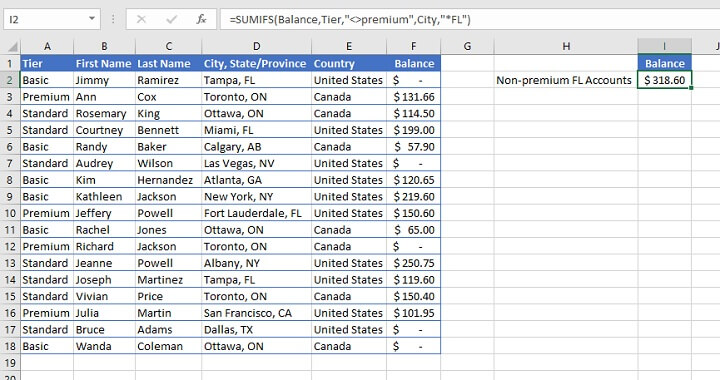
Task: Click the Enter checkmark icon in formula bar
Action: pos(172,19)
